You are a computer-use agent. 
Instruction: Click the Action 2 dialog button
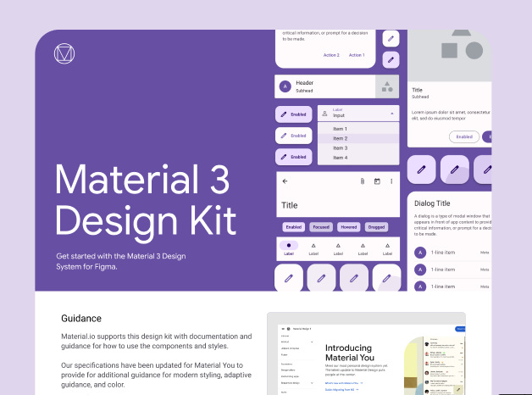coord(331,55)
